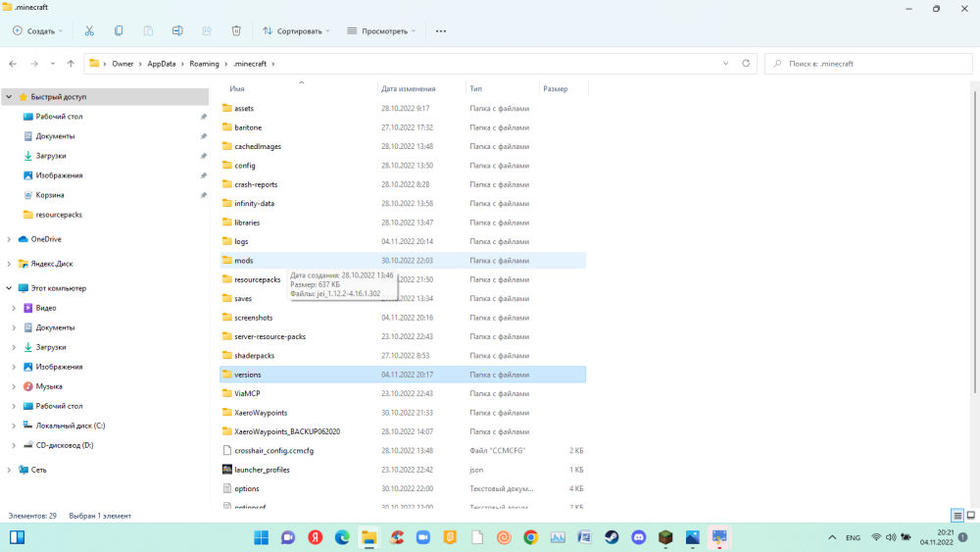The width and height of the screenshot is (980, 552).
Task: Click the Share icon in toolbar
Action: pos(207,30)
